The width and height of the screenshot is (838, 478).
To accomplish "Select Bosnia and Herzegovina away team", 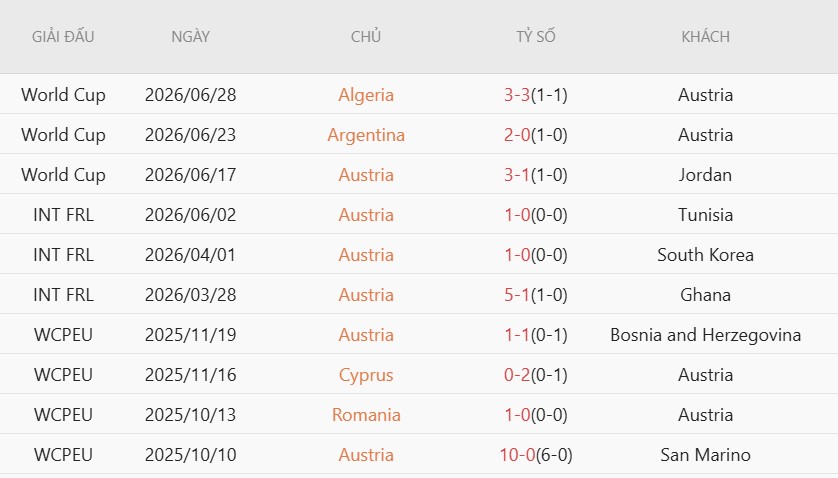I will pyautogui.click(x=705, y=335).
